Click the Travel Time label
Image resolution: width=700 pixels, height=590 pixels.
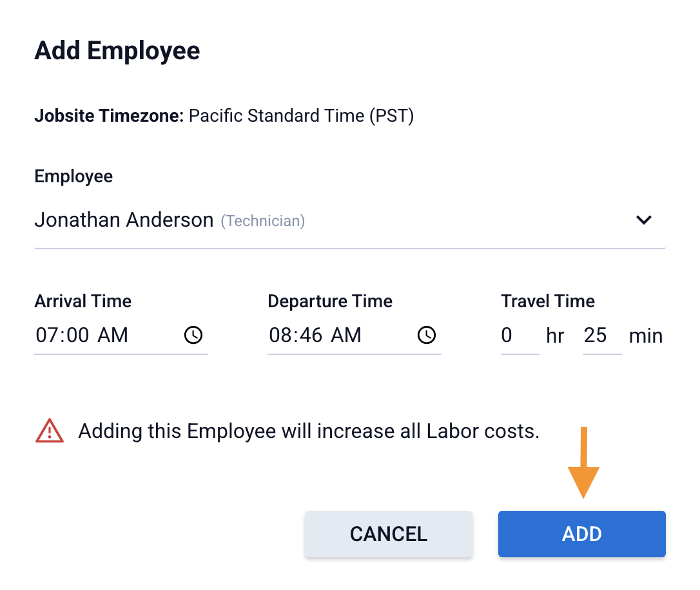pyautogui.click(x=548, y=301)
